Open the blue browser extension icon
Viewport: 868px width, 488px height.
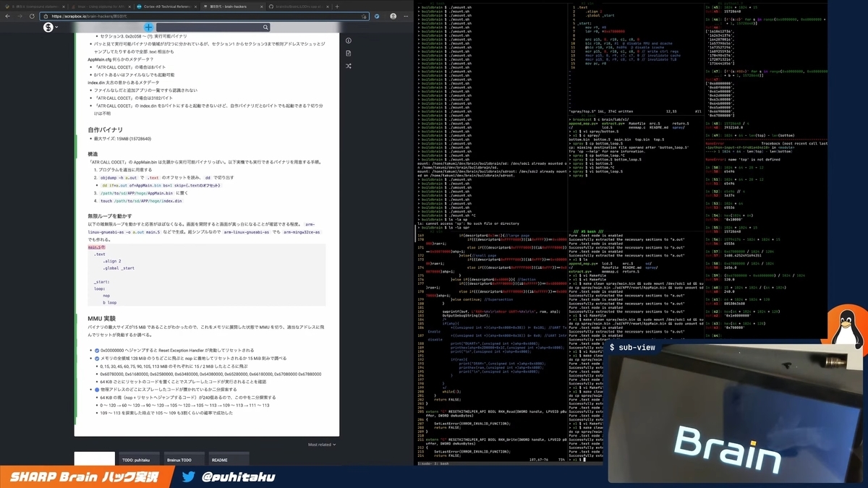(x=376, y=16)
